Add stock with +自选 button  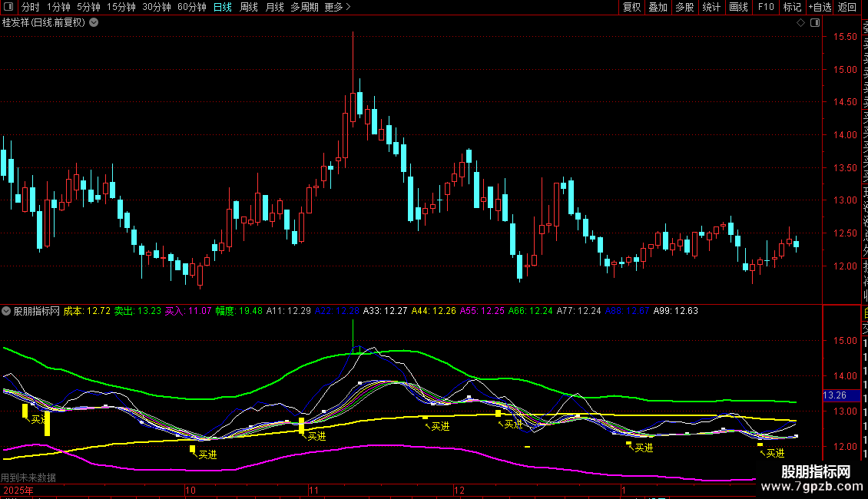click(820, 7)
